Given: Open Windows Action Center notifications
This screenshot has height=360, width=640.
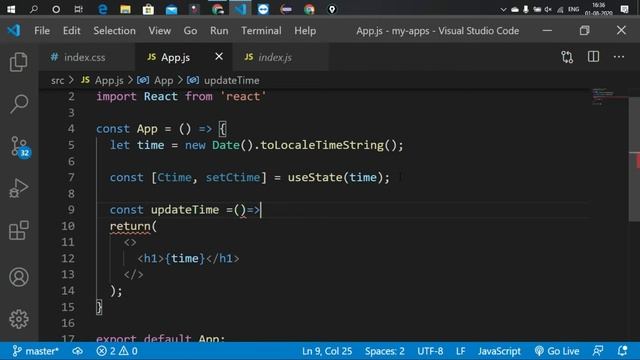Looking at the screenshot, I should coord(624,9).
